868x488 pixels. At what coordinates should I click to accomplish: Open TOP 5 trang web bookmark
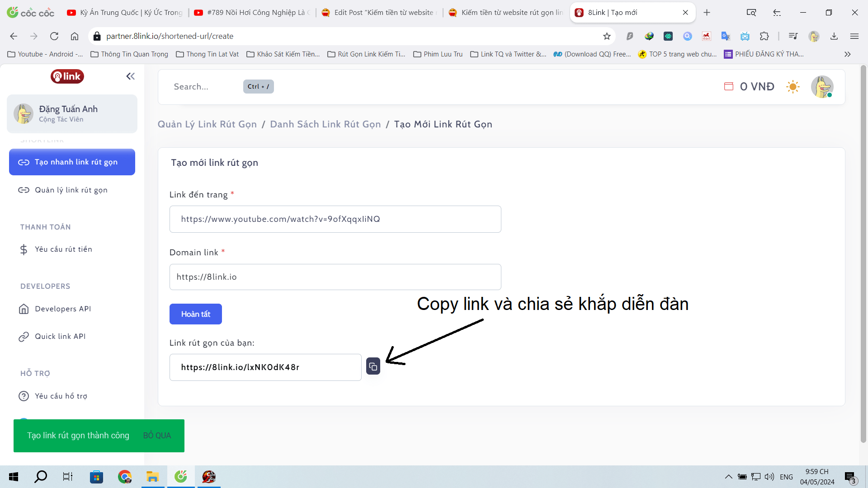tap(678, 54)
